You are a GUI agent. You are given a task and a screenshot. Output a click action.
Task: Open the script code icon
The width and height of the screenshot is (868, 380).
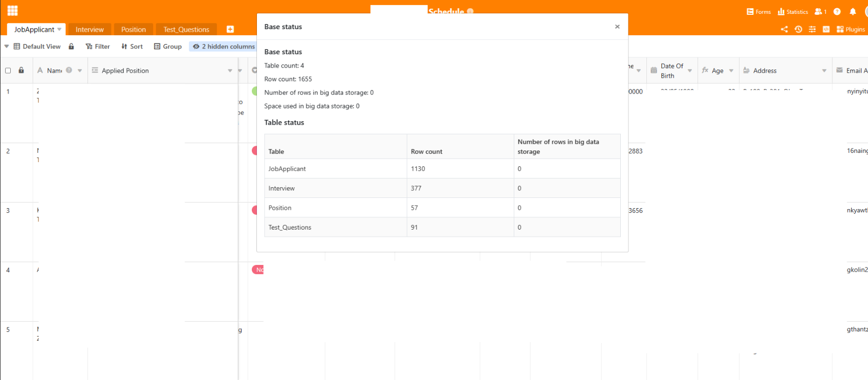826,29
